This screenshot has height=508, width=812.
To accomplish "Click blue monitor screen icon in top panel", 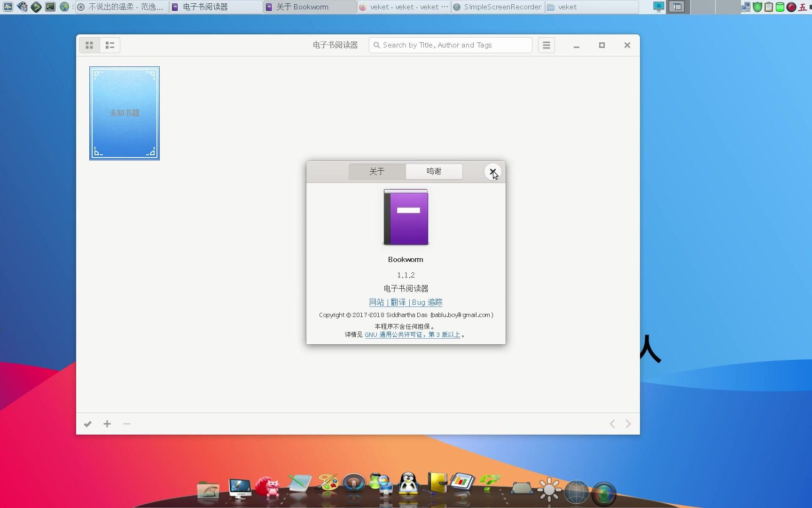I will [x=658, y=7].
